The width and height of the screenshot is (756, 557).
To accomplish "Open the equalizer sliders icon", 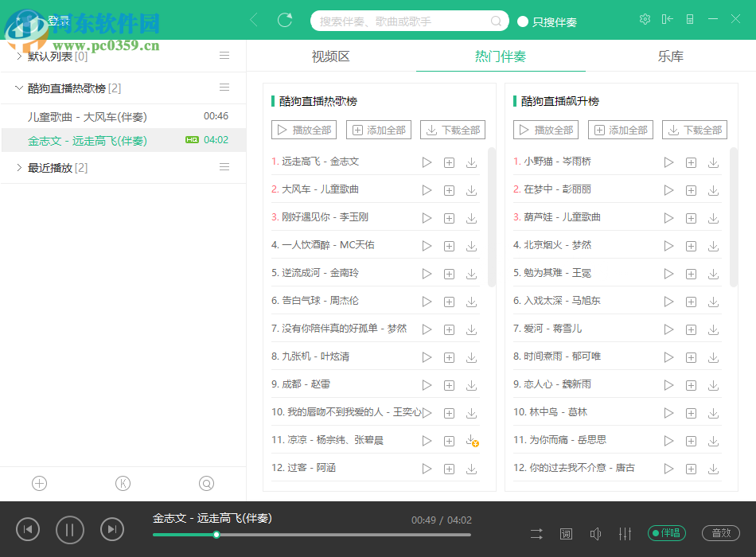I will [625, 533].
